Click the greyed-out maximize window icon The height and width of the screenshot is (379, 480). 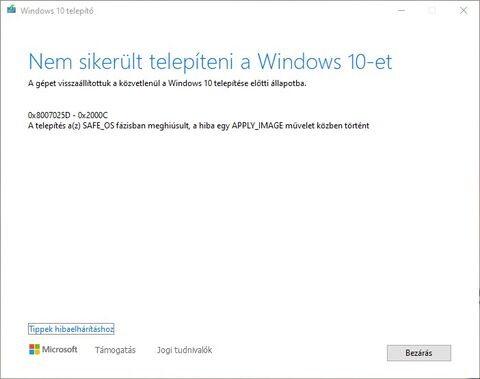tap(432, 11)
